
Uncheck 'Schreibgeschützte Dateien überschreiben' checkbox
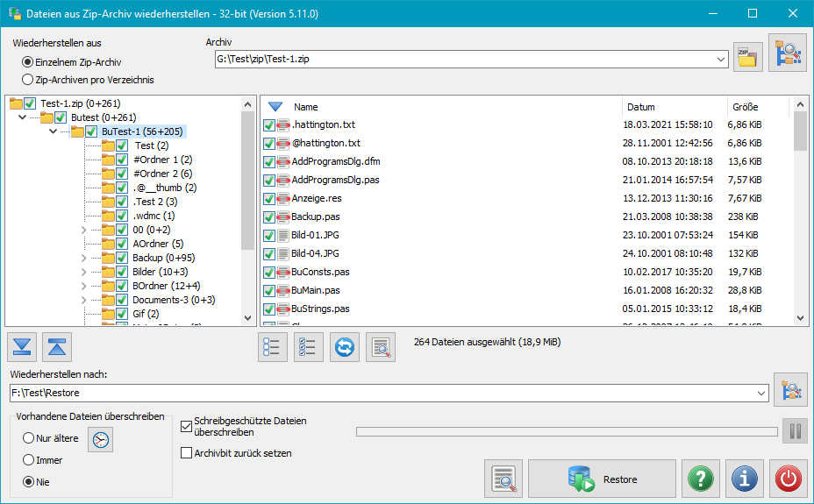[186, 427]
